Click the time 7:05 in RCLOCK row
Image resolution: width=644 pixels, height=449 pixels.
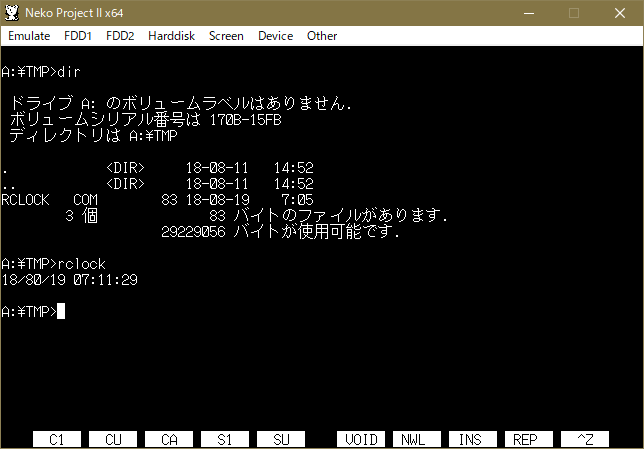coord(297,200)
